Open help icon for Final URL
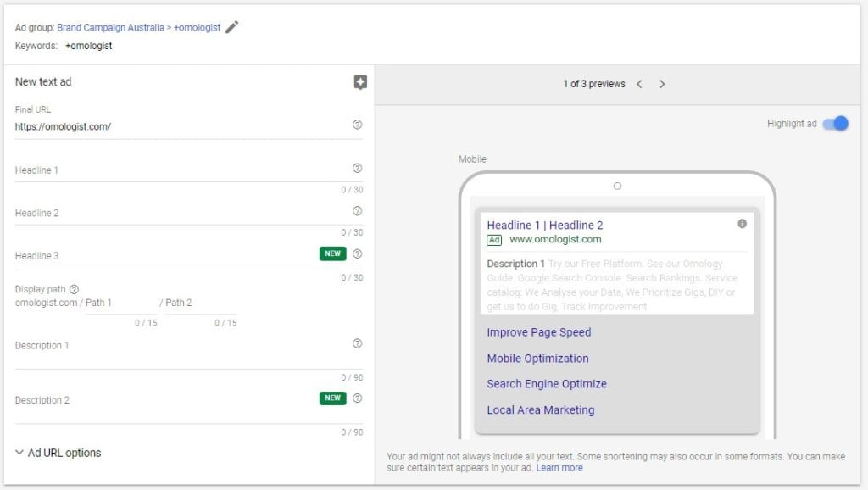 pos(358,125)
